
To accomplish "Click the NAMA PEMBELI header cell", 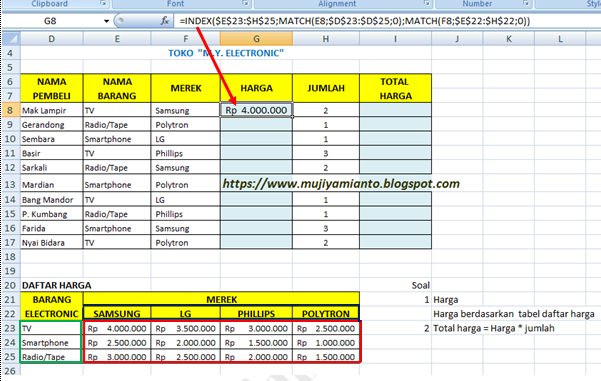I will (51, 89).
